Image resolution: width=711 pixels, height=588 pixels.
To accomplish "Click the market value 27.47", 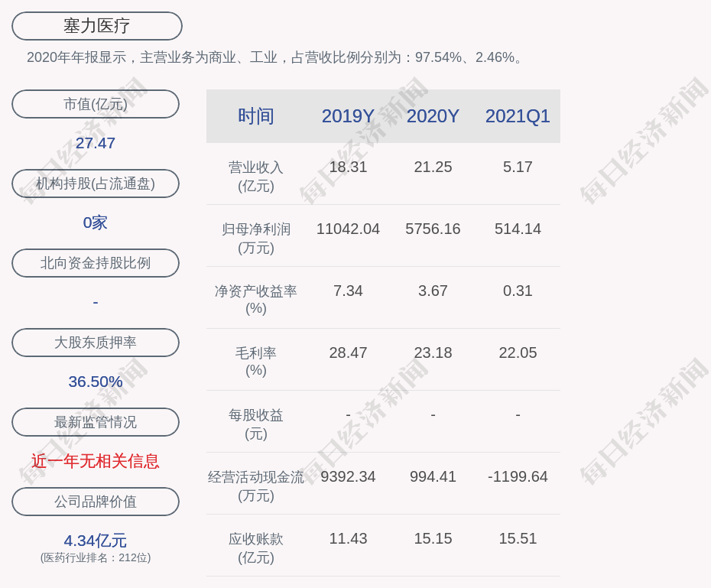I will tap(96, 143).
